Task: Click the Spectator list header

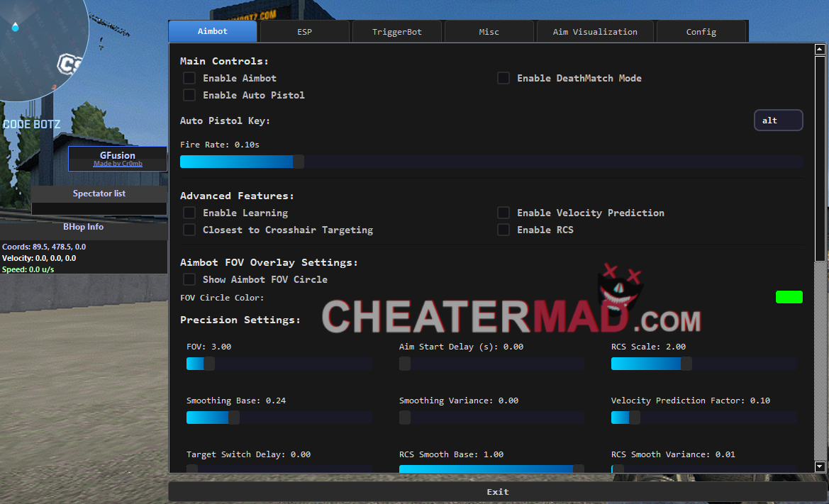Action: click(x=99, y=194)
